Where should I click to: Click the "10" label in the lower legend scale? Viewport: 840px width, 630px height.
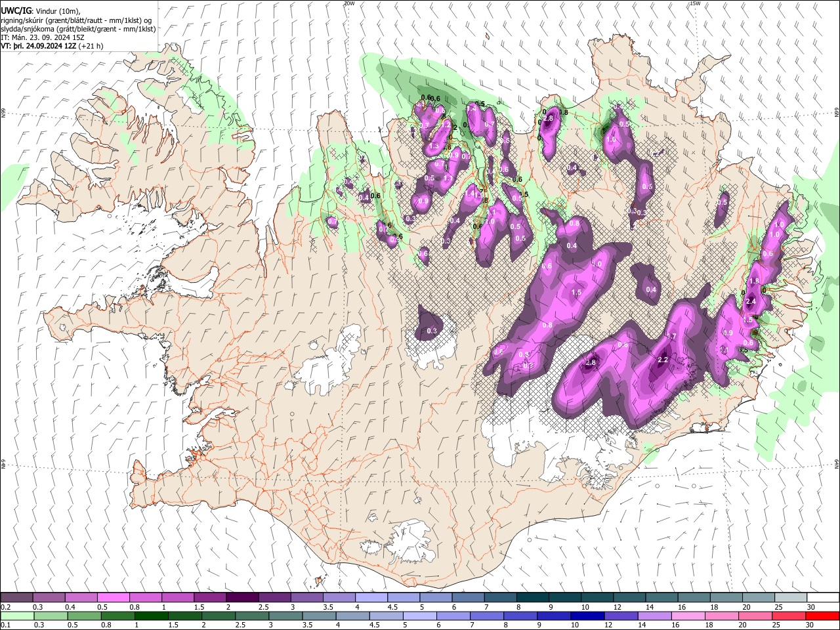[575, 625]
